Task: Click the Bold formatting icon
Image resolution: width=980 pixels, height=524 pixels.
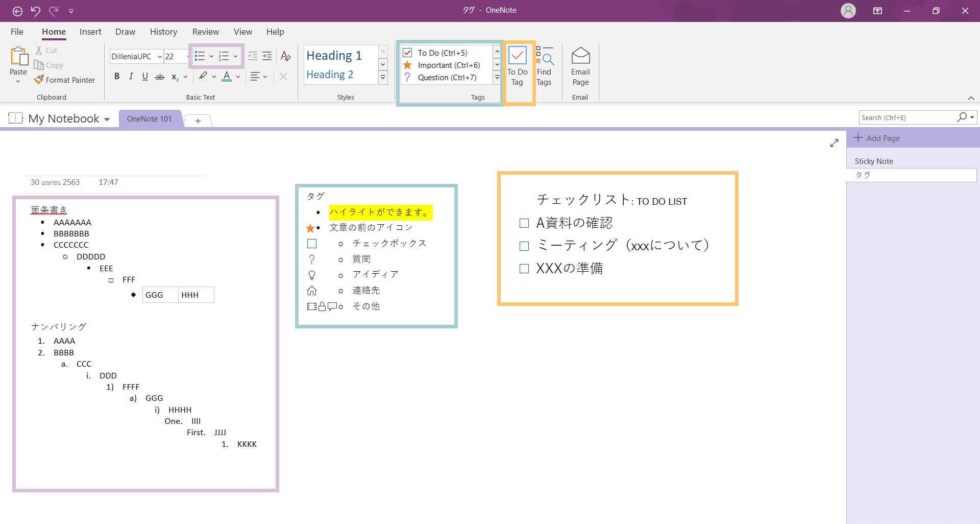Action: pyautogui.click(x=116, y=76)
